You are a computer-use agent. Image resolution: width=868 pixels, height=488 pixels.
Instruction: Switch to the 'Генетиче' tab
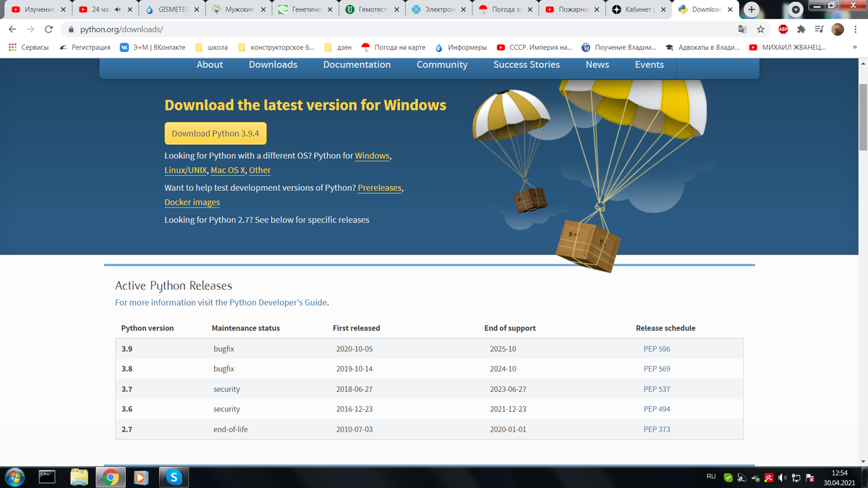click(x=305, y=10)
